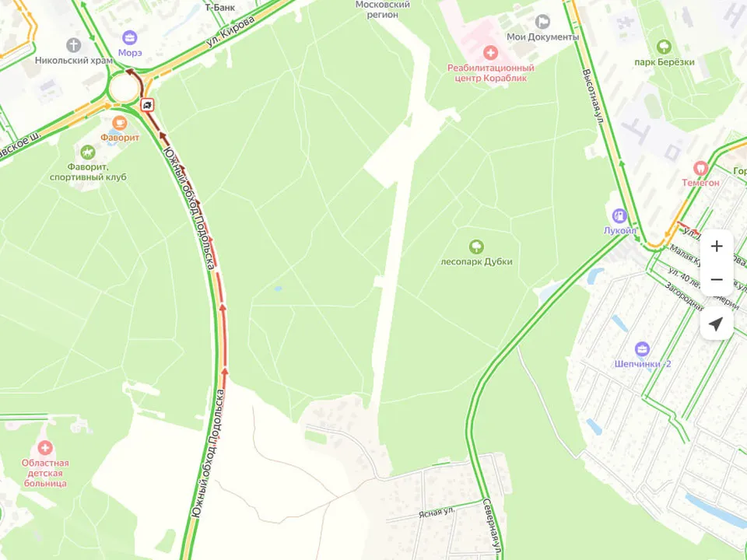Click the лесопарк Дубки tree icon
This screenshot has height=560, width=747.
[476, 247]
